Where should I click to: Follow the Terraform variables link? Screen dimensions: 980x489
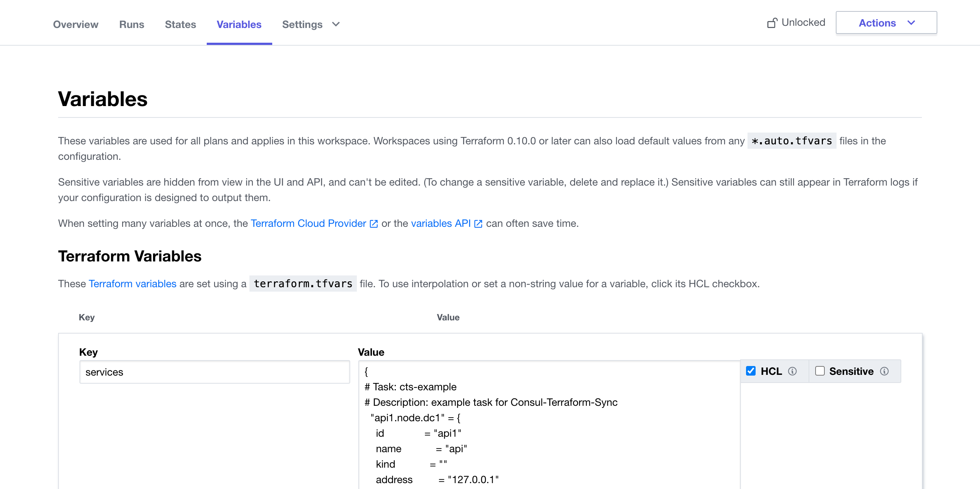click(132, 284)
